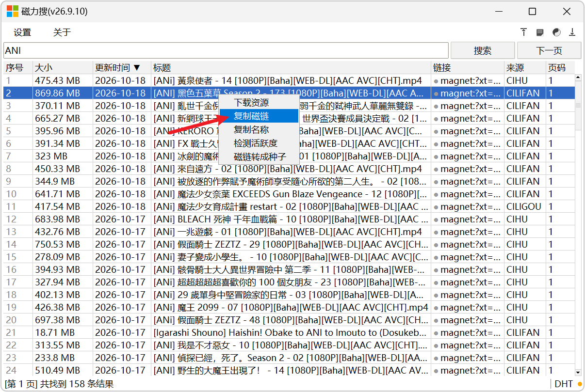This screenshot has width=585, height=392.
Task: Select row titled 來自遠方 - 02
Action: tap(289, 169)
